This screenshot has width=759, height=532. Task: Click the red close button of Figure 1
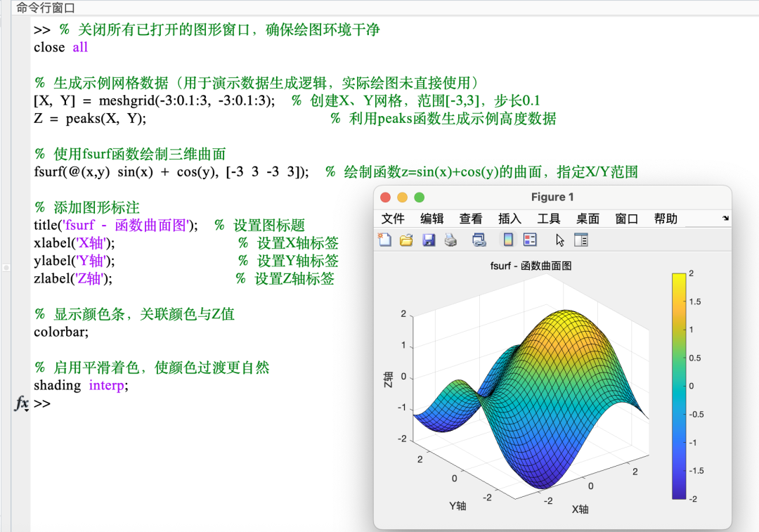pyautogui.click(x=385, y=197)
